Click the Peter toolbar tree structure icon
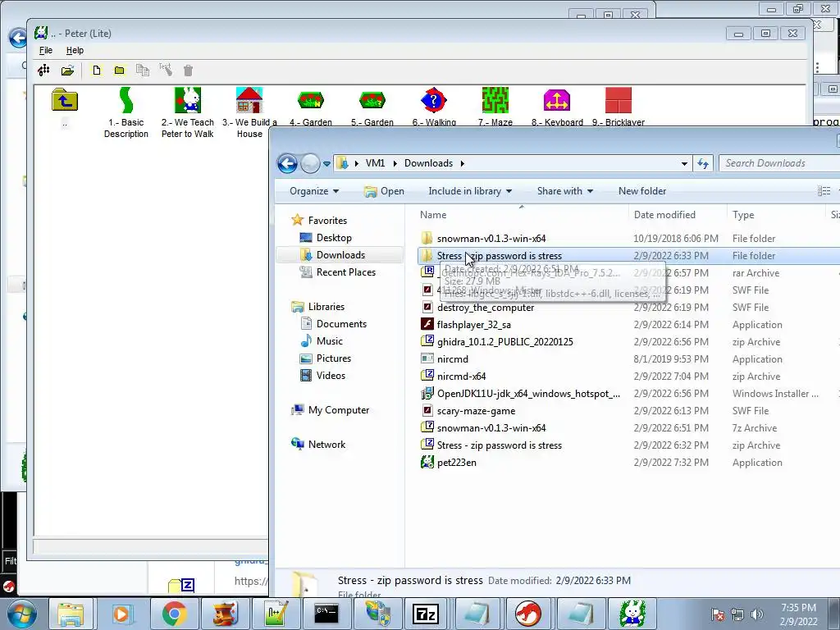The width and height of the screenshot is (840, 630). (x=44, y=71)
